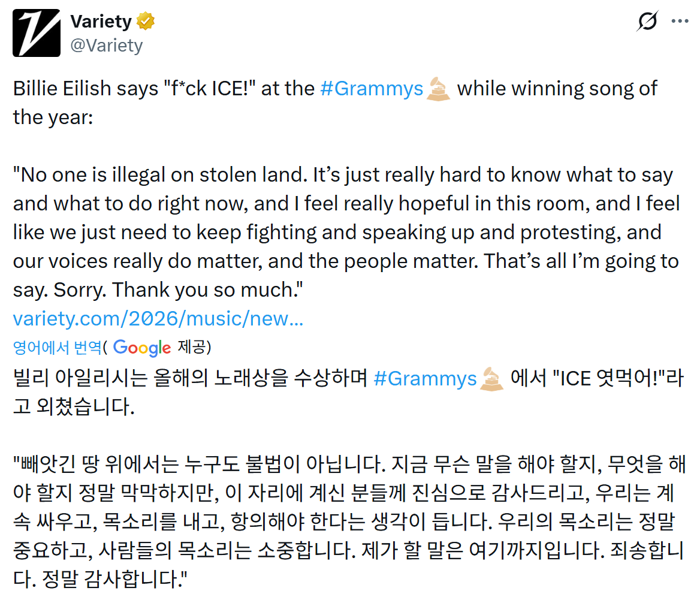This screenshot has height=597, width=700.
Task: Click the closing Korean line "정말 감사합니다"
Action: tap(113, 580)
